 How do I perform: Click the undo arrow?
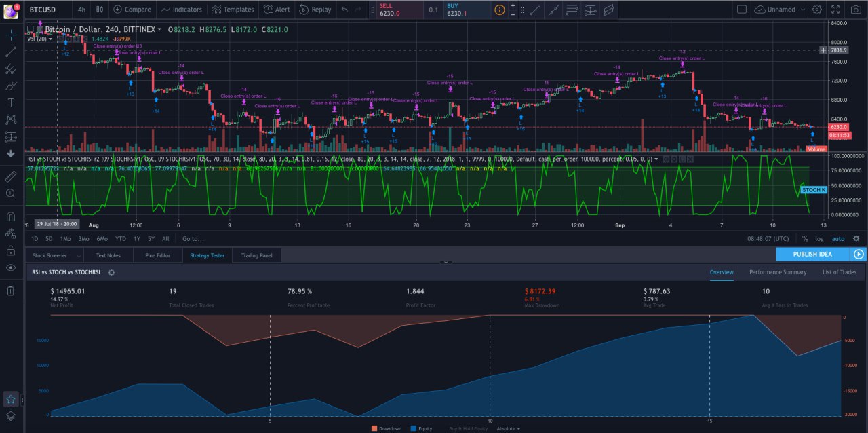pyautogui.click(x=344, y=10)
